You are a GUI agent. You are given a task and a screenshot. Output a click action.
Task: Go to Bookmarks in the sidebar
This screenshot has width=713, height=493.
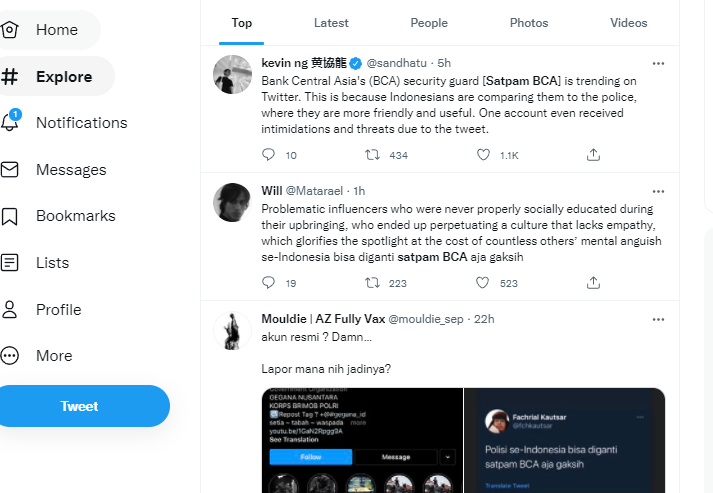click(74, 216)
